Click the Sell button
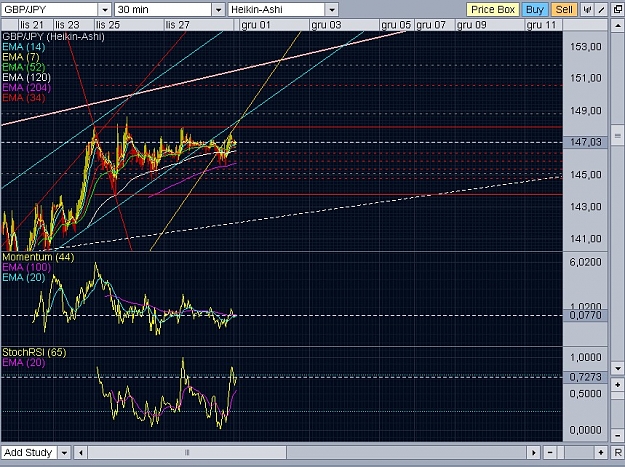 click(564, 10)
